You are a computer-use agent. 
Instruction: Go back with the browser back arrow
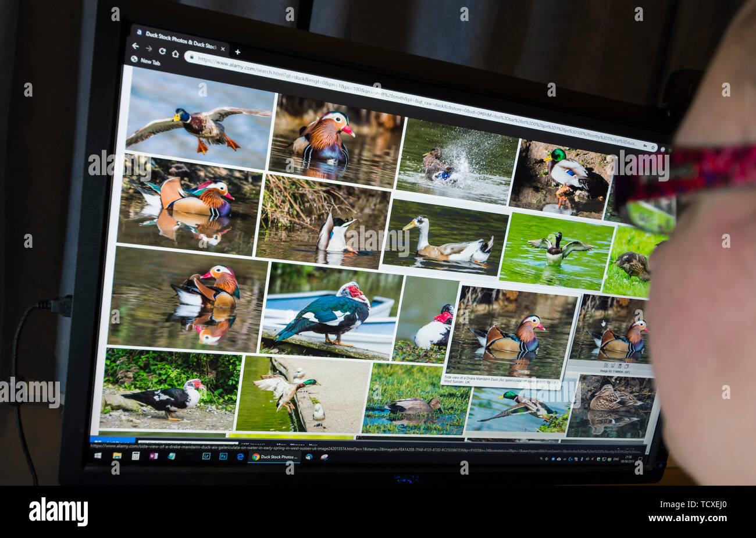135,46
